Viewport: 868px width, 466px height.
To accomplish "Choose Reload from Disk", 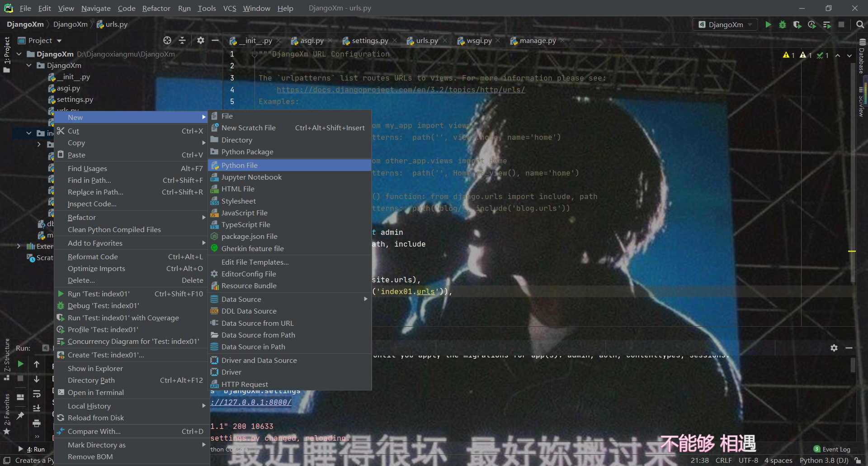I will pos(131,418).
